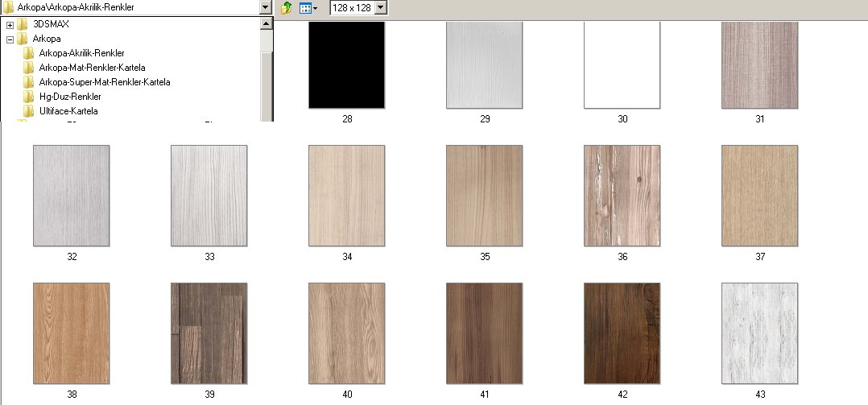Click the label 37

(x=760, y=257)
